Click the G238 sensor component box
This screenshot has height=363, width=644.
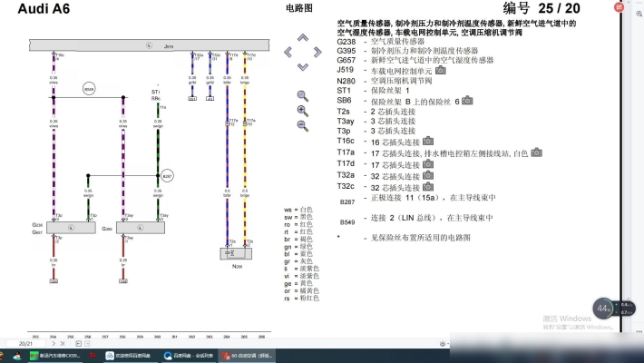[71, 228]
